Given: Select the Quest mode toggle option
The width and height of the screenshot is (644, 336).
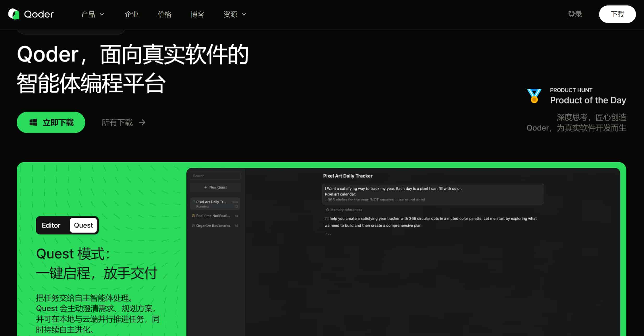Looking at the screenshot, I should click(x=83, y=225).
